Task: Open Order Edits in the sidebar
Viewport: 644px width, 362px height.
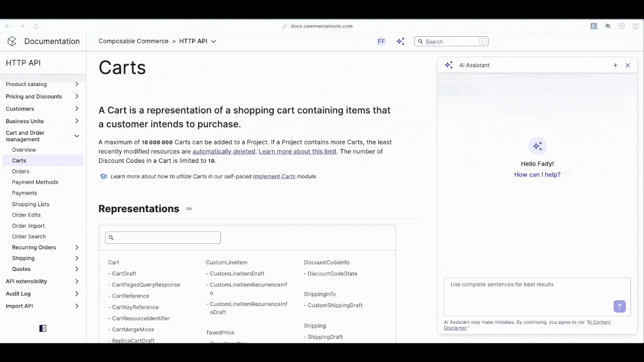Action: point(26,215)
